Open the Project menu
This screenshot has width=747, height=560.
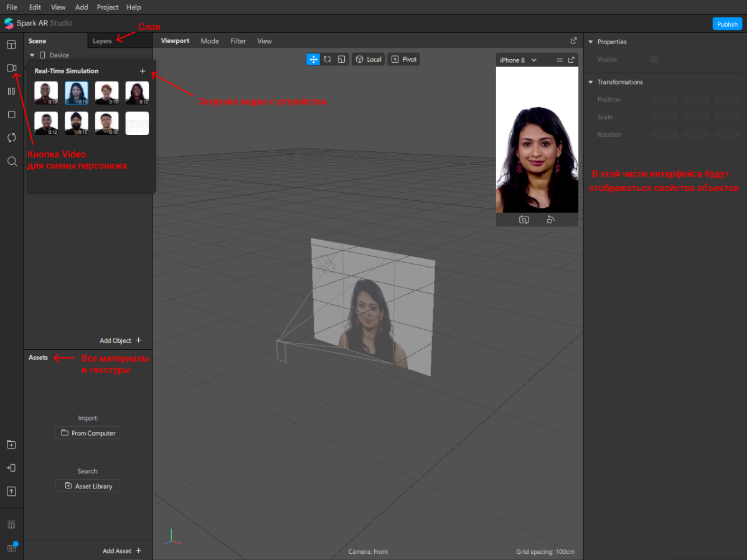click(108, 7)
